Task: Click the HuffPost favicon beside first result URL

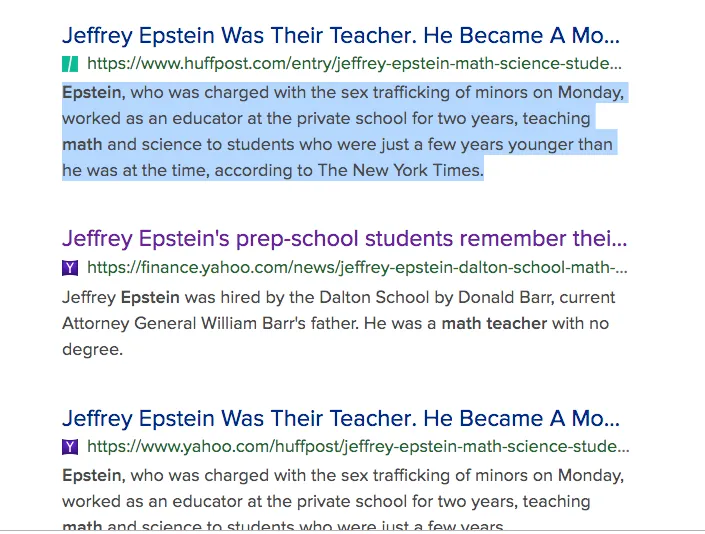Action: tap(70, 64)
